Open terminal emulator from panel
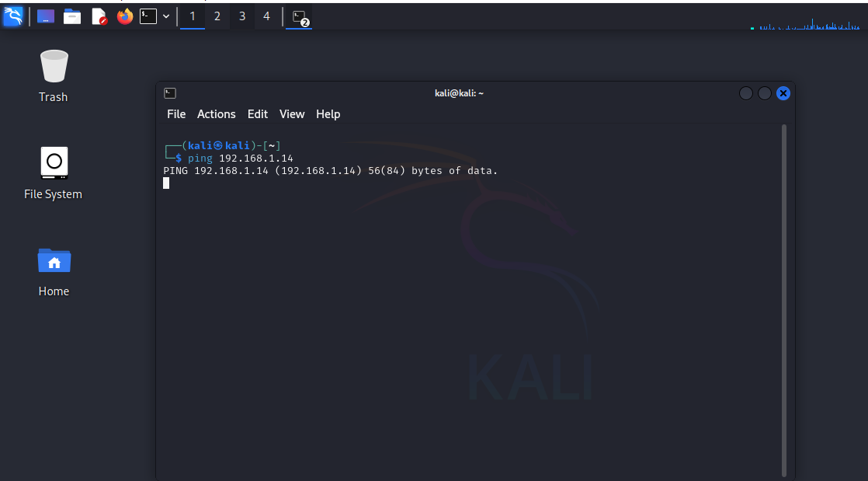Viewport: 868px width, 481px height. (148, 16)
